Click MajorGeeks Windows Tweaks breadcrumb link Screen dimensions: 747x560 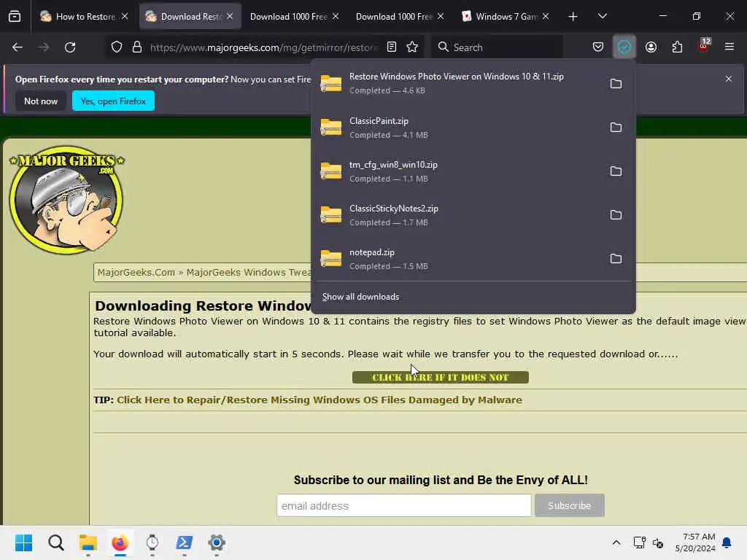pos(249,273)
